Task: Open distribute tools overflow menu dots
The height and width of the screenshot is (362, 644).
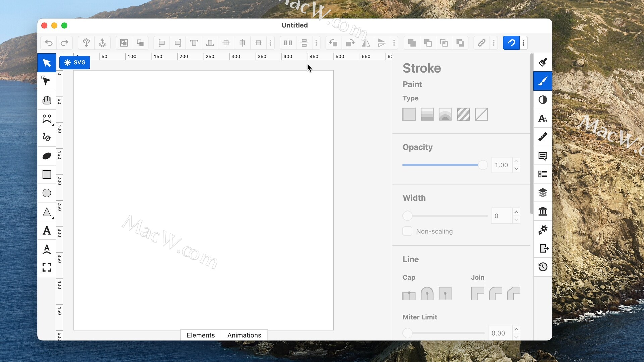Action: click(x=316, y=43)
